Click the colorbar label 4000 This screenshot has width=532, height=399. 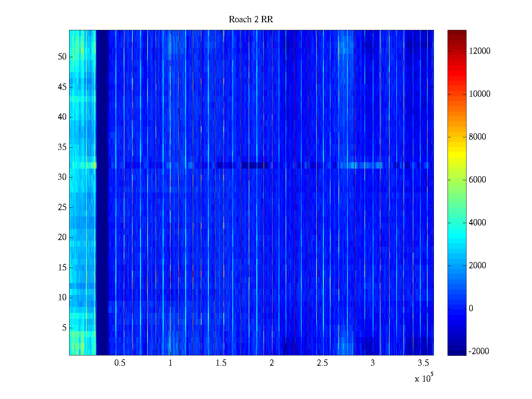pyautogui.click(x=477, y=223)
